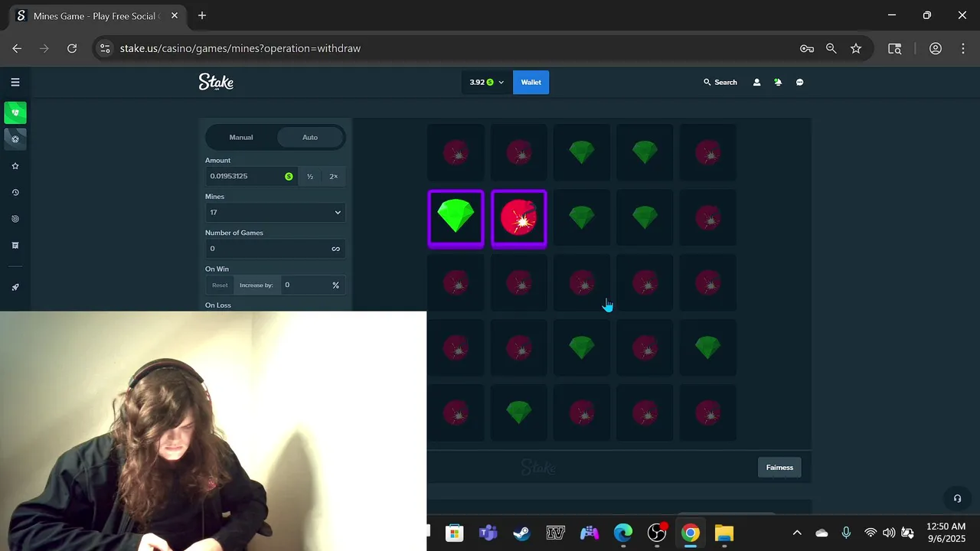View site information icon beside the URL
Image resolution: width=980 pixels, height=551 pixels.
(106, 48)
